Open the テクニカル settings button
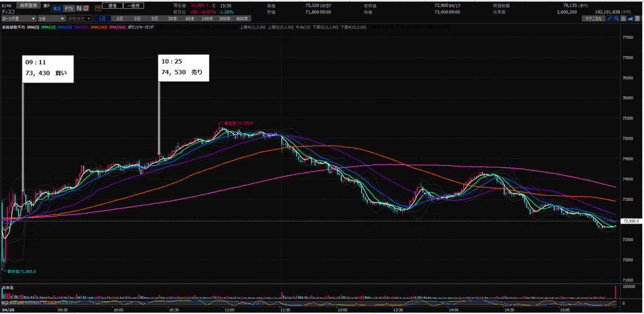Viewport: 644px width, 314px height. coord(596,20)
